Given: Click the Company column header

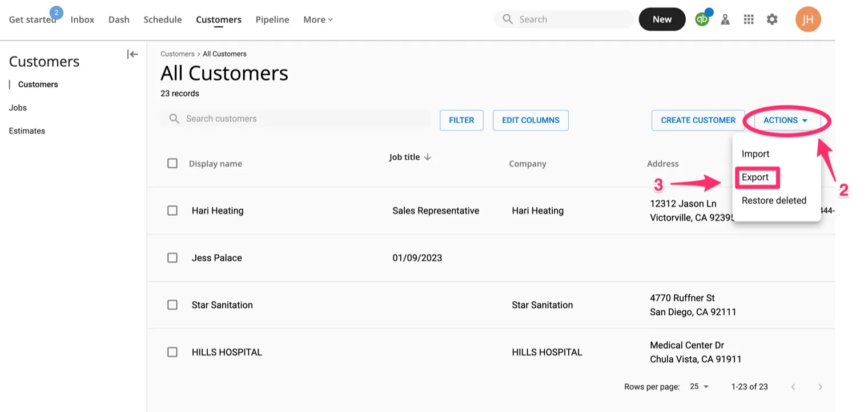Looking at the screenshot, I should [x=528, y=164].
